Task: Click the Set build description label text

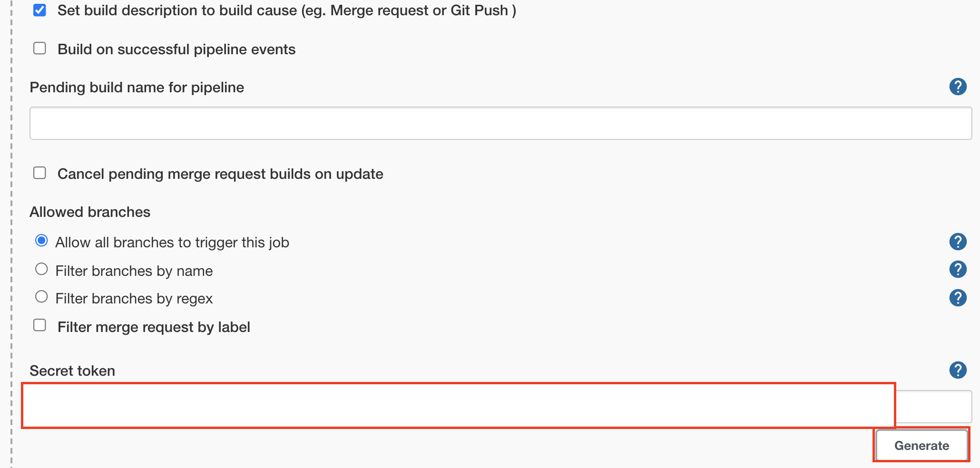Action: [x=287, y=10]
